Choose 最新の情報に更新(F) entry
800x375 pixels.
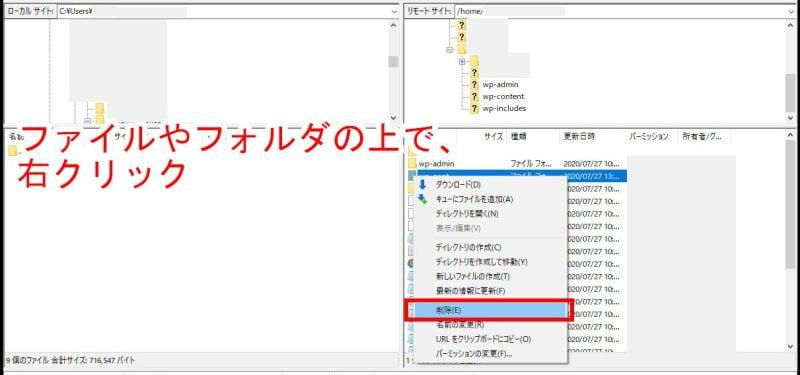pyautogui.click(x=470, y=291)
